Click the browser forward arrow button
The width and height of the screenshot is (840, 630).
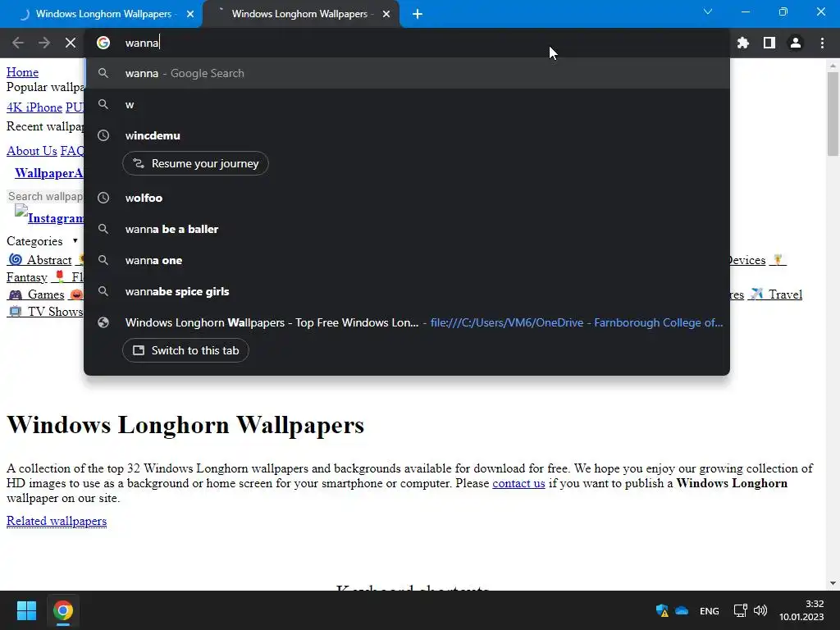coord(44,43)
